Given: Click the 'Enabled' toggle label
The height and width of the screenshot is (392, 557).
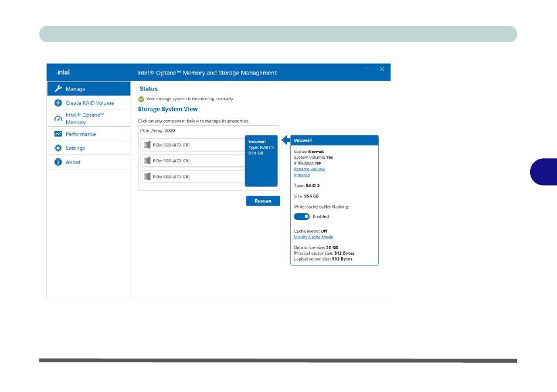Looking at the screenshot, I should pos(321,217).
